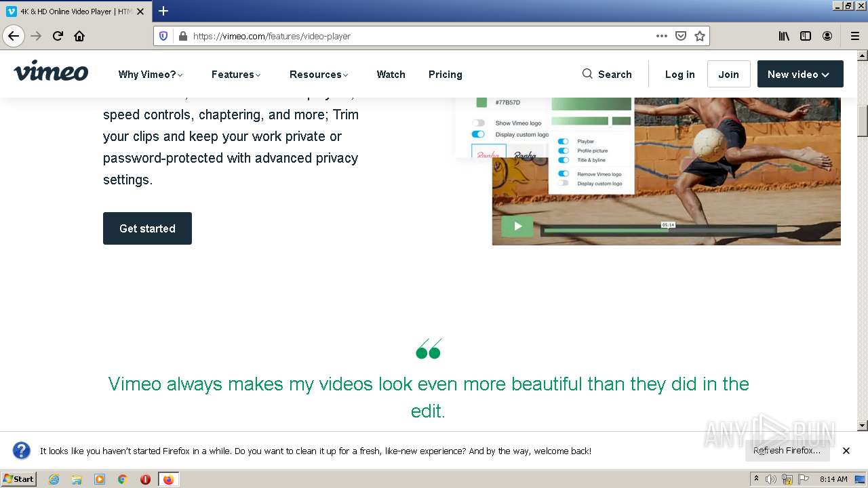Seek on the video progress bar
Image resolution: width=868 pixels, height=488 pixels.
coord(658,230)
